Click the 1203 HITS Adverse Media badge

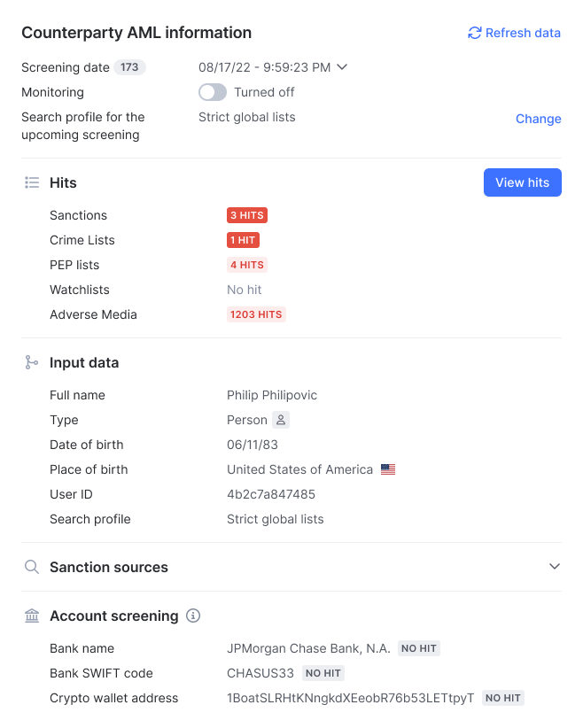click(256, 314)
